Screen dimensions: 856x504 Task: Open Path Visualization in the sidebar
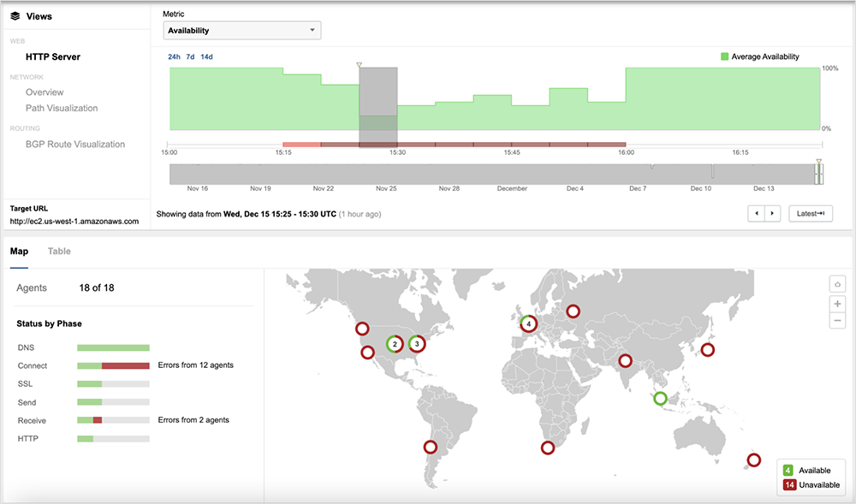(x=62, y=109)
